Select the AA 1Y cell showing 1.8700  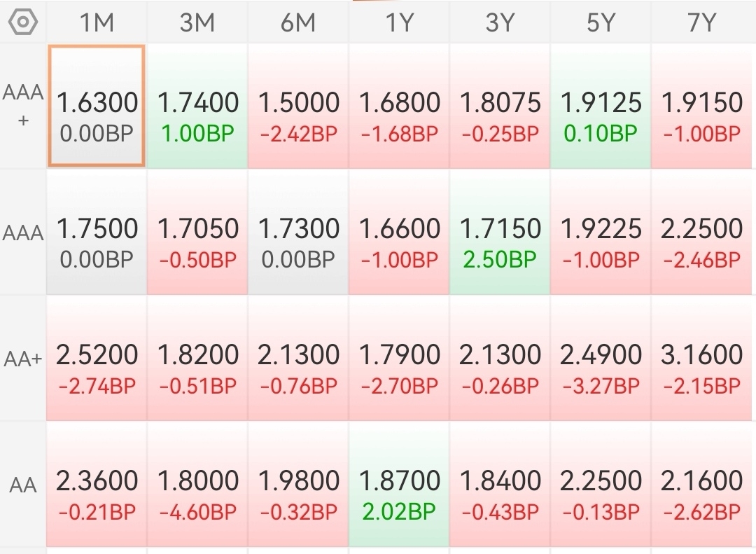399,485
